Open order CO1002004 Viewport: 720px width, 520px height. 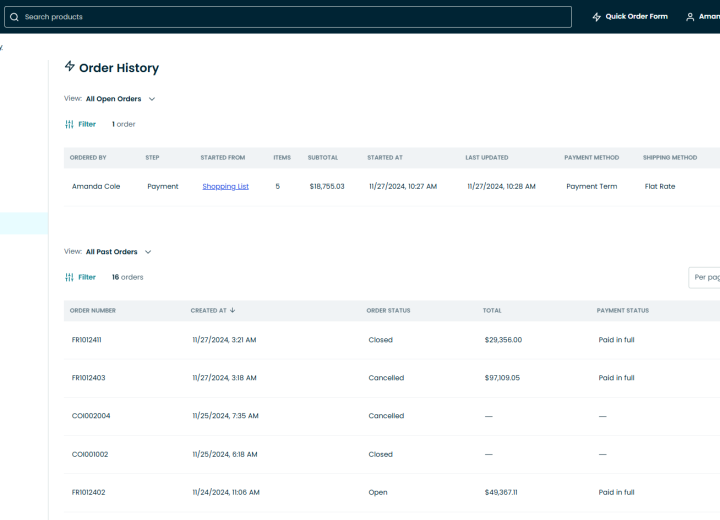[91, 416]
